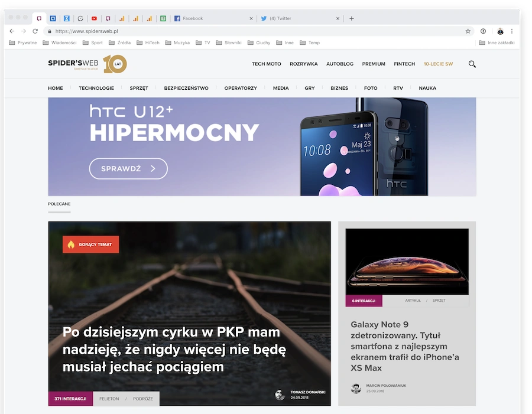Open the Chrome three-dot menu
This screenshot has height=414, width=532.
[x=512, y=31]
